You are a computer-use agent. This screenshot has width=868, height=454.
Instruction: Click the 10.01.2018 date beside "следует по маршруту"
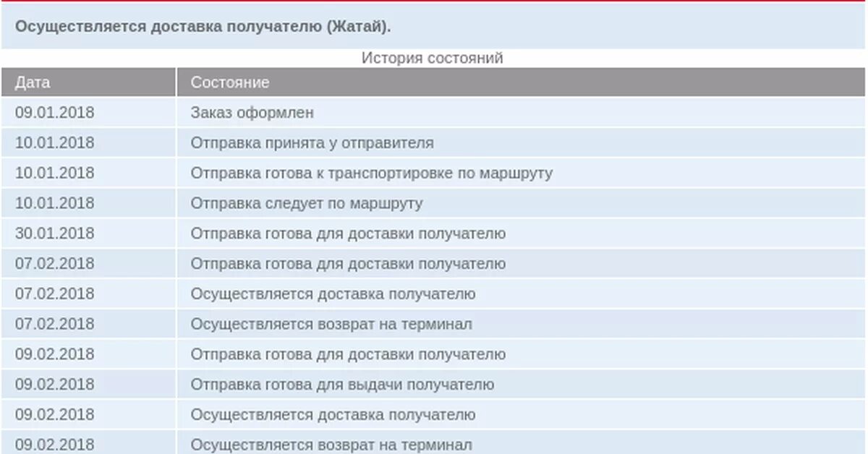[55, 204]
